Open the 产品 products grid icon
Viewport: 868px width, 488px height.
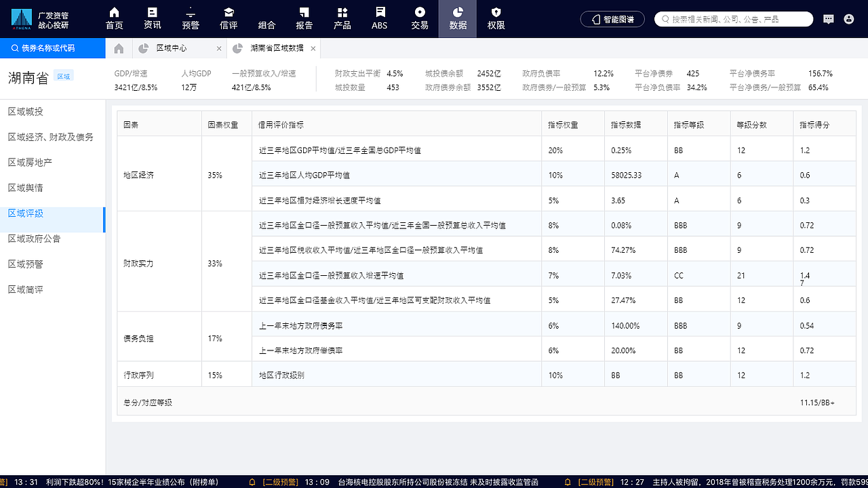(x=342, y=19)
